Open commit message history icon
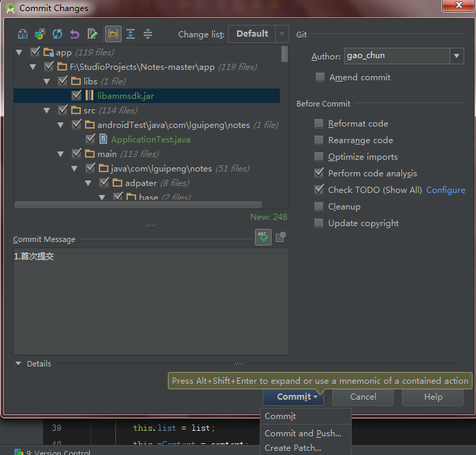Viewport: 476px width, 455px height. click(280, 236)
